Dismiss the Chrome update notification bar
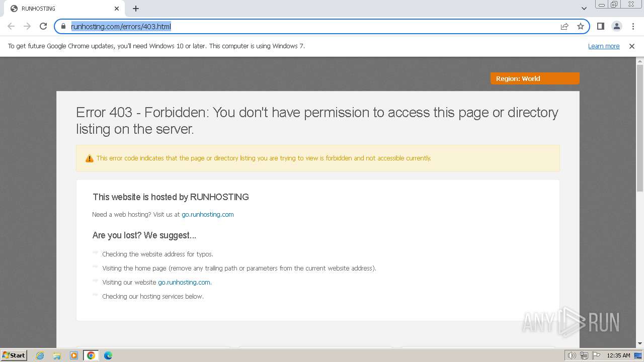This screenshot has width=644, height=362. tap(632, 46)
